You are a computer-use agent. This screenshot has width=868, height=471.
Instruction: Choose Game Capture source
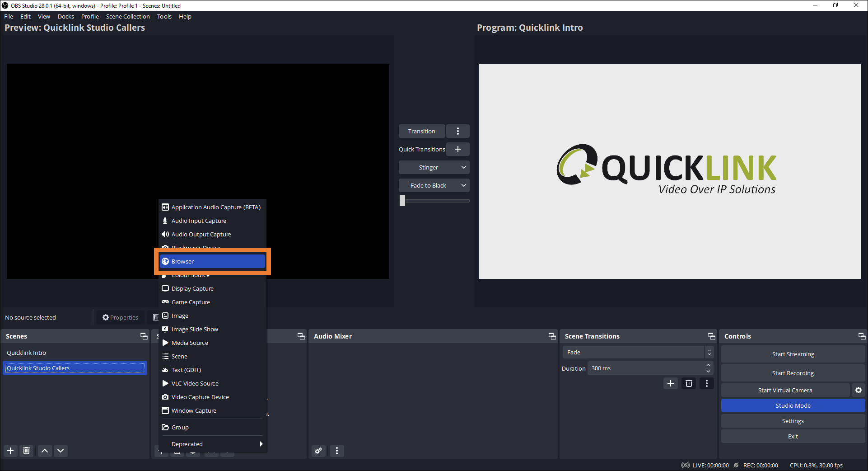pos(212,302)
